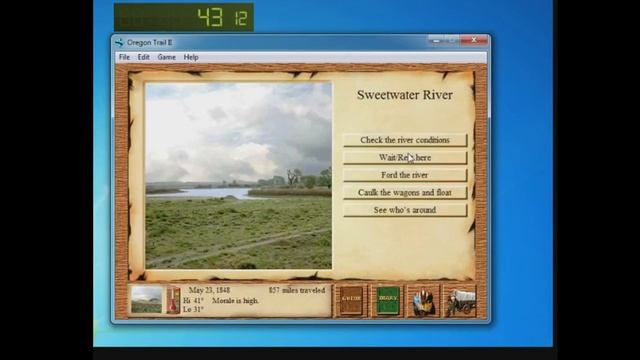
Task: Open the party members icon
Action: point(423,302)
